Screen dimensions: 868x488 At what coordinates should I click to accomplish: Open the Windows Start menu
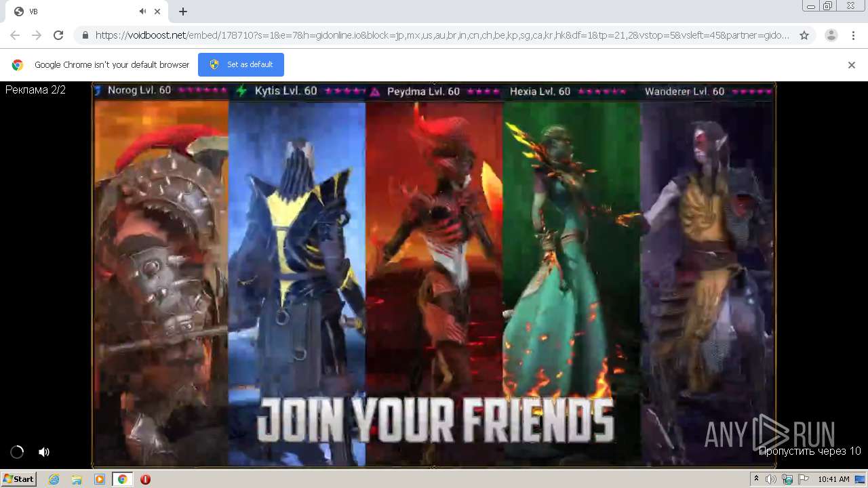point(18,479)
